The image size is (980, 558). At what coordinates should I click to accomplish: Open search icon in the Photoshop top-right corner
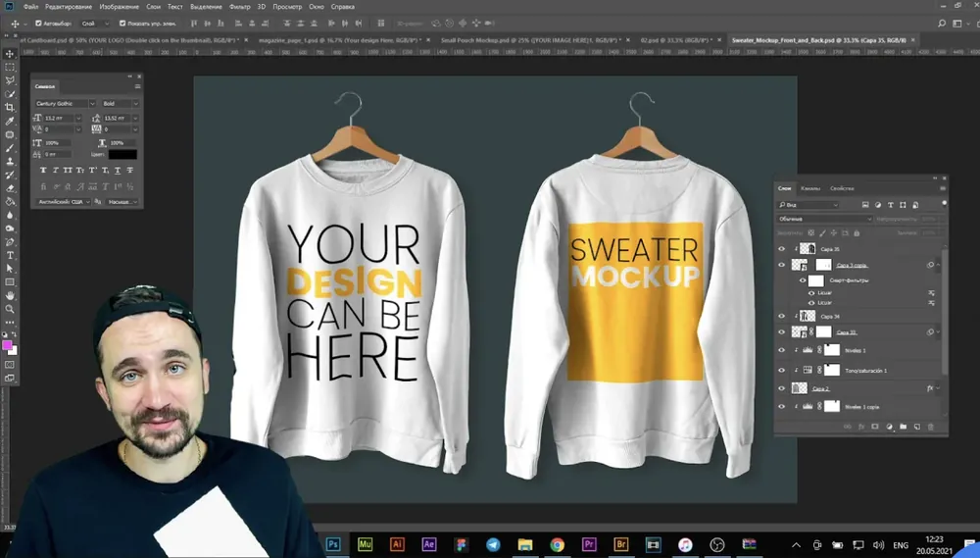coord(942,24)
